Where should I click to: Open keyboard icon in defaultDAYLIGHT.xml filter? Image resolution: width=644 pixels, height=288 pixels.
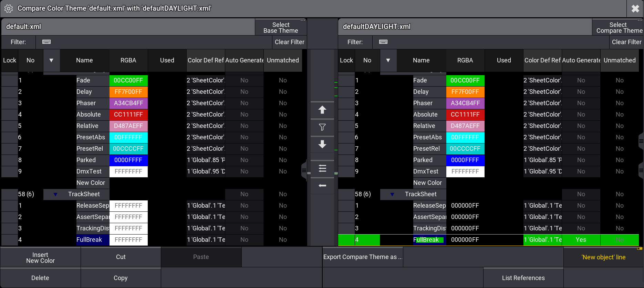point(383,42)
